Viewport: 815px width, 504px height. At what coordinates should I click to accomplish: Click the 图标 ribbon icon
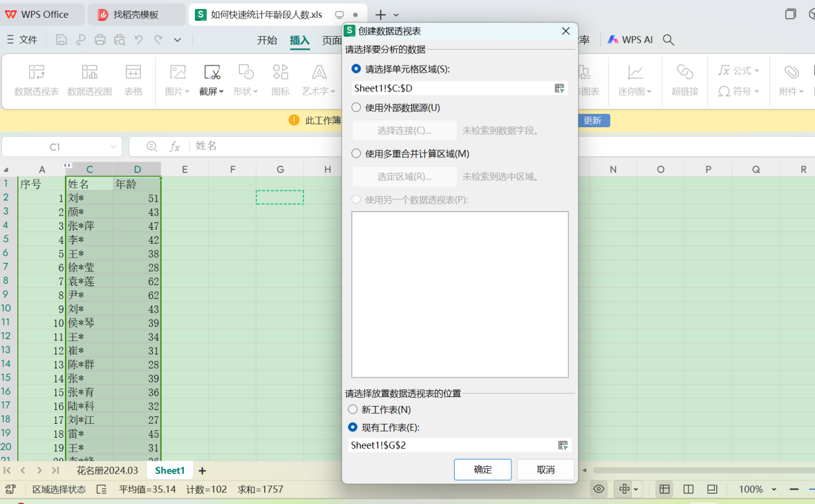pyautogui.click(x=280, y=79)
